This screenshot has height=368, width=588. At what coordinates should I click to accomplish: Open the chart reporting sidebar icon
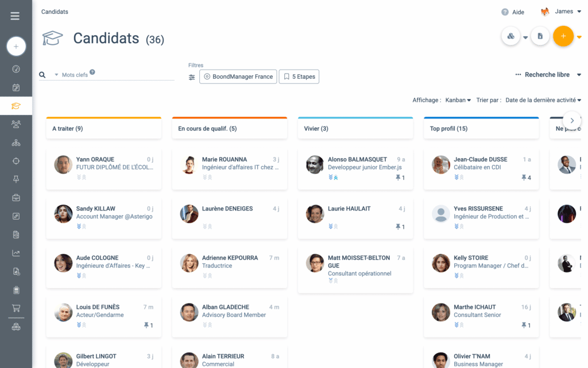coord(16,253)
